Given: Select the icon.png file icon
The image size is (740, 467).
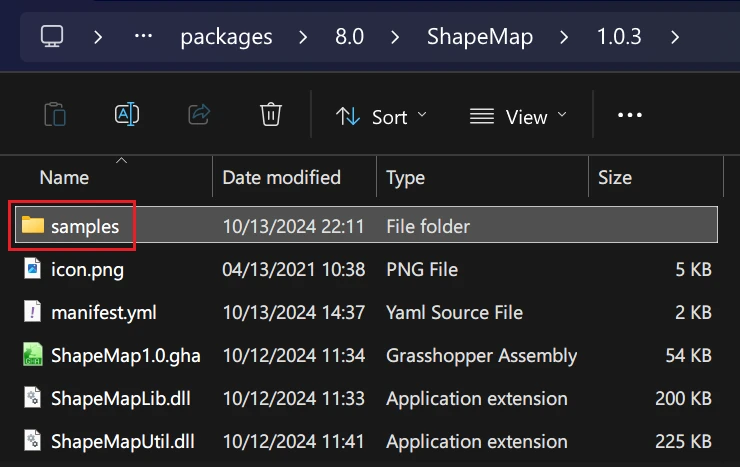Looking at the screenshot, I should pos(33,270).
